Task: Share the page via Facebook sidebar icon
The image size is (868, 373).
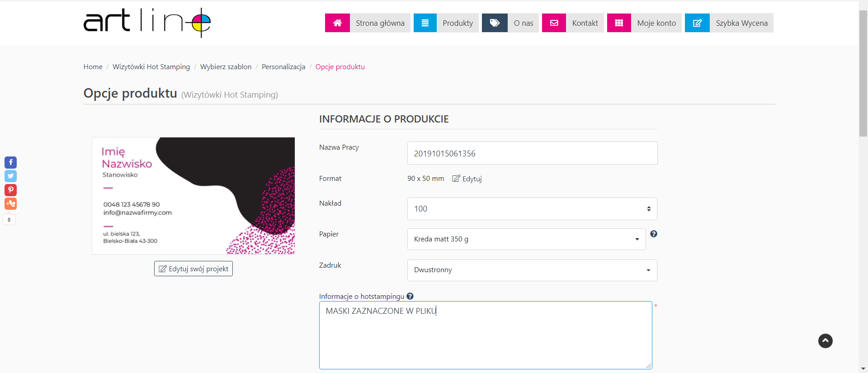Action: pyautogui.click(x=11, y=162)
